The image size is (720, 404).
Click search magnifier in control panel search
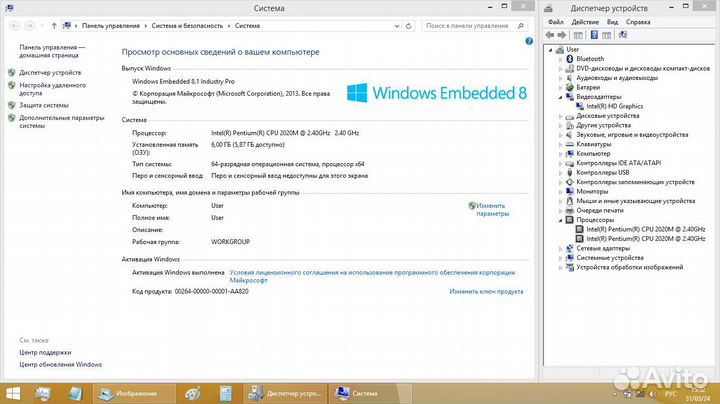point(520,26)
